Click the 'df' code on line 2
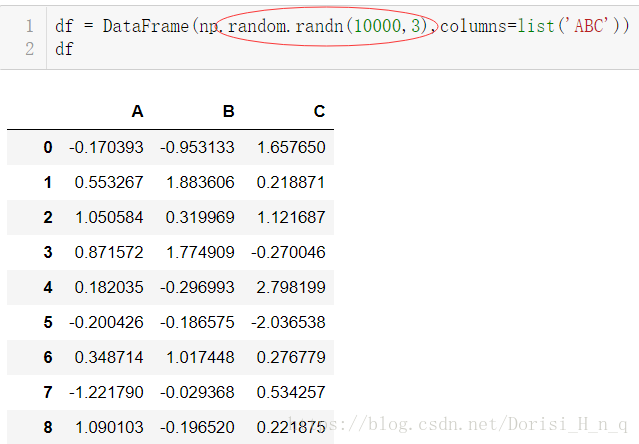Image resolution: width=639 pixels, height=444 pixels. (64, 49)
